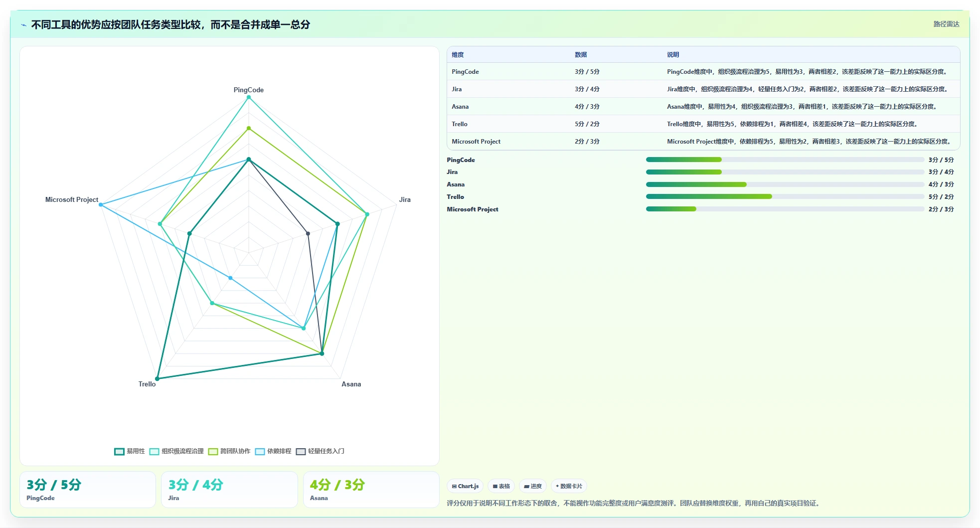Click the PingCode axis label on radar
980x528 pixels.
[x=249, y=90]
